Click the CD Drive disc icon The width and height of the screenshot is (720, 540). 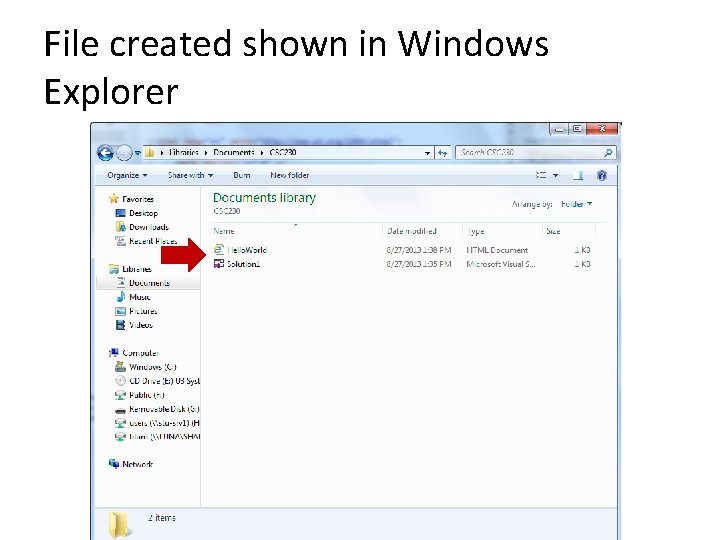[x=120, y=380]
